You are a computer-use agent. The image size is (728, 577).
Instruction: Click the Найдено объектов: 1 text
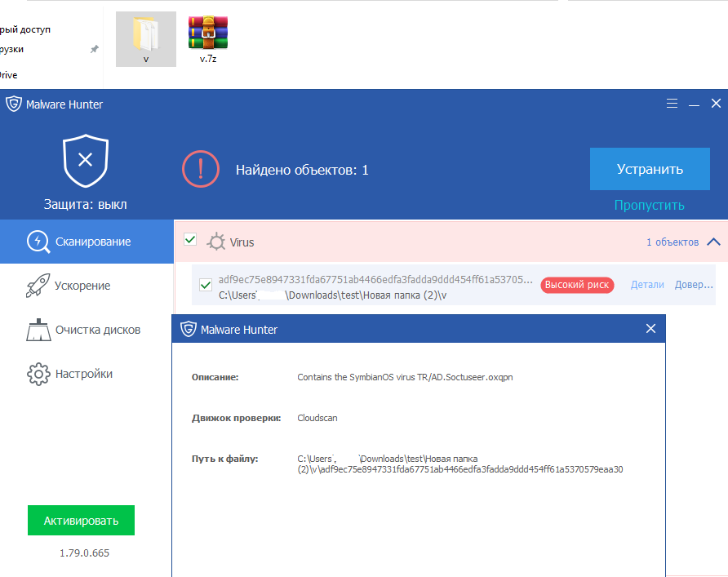point(302,170)
